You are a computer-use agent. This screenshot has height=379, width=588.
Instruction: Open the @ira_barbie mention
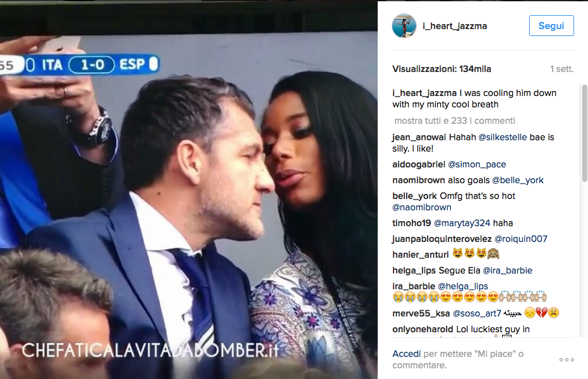507,270
